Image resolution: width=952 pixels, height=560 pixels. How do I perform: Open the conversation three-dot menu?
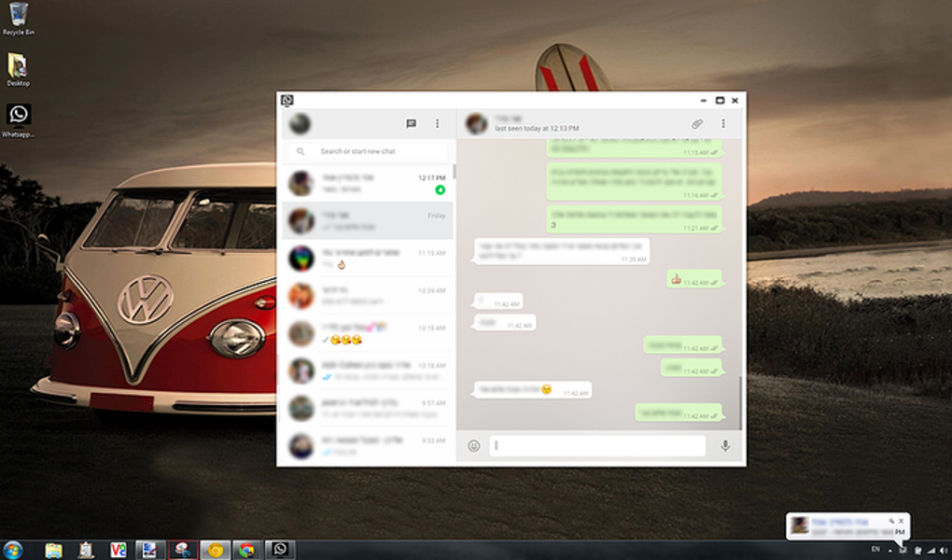point(723,124)
